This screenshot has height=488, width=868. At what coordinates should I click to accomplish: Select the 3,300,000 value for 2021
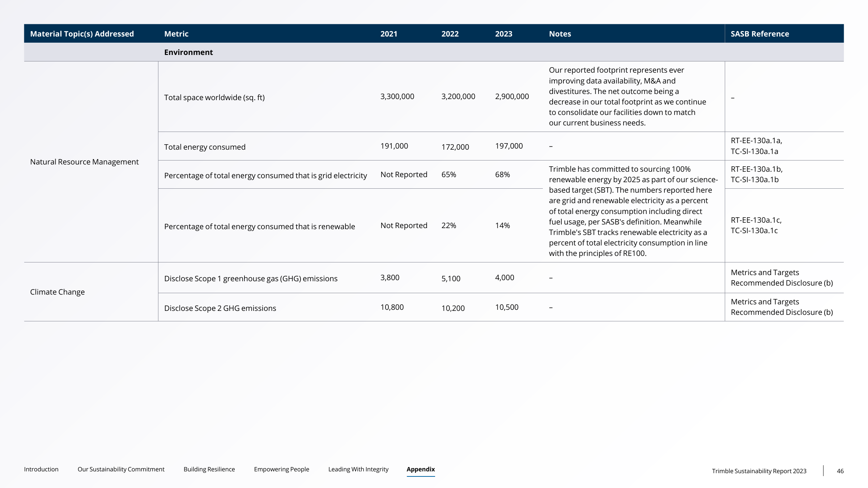pos(397,97)
